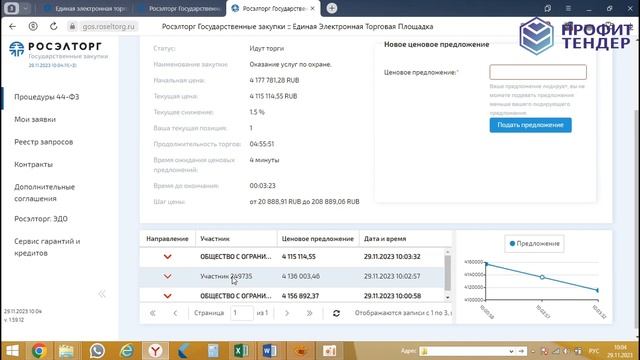640x360 pixels.
Task: Close the active Росэлторг tab
Action: tap(313, 8)
